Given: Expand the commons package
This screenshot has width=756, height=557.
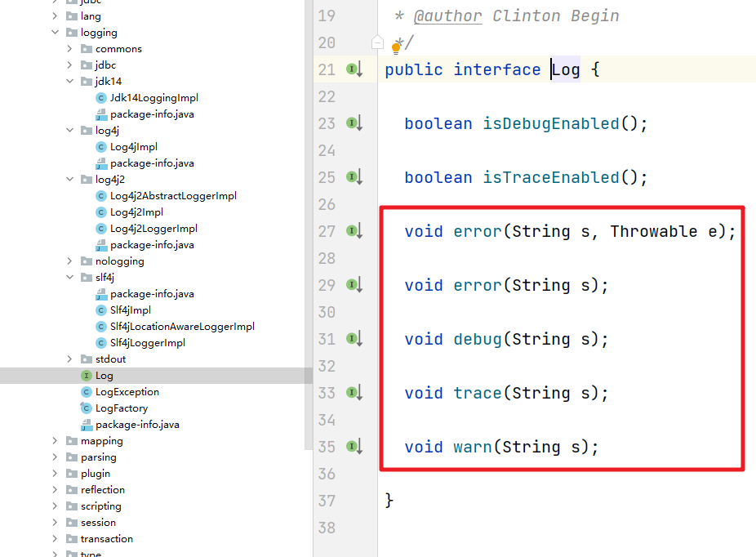Looking at the screenshot, I should [x=69, y=49].
